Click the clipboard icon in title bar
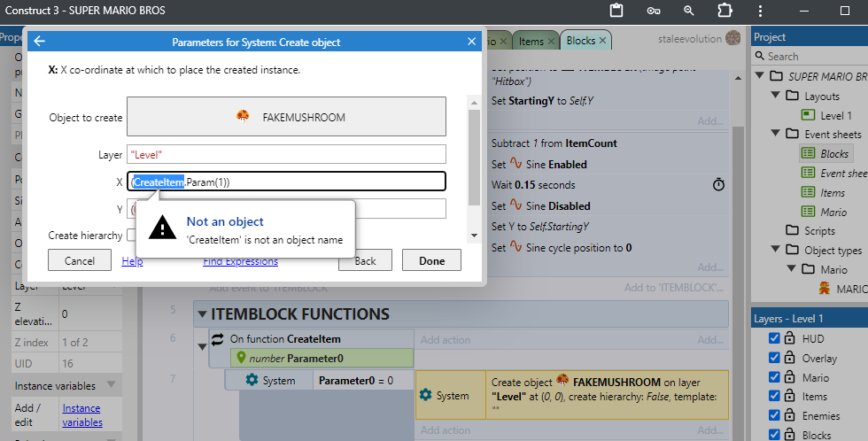 (x=616, y=11)
